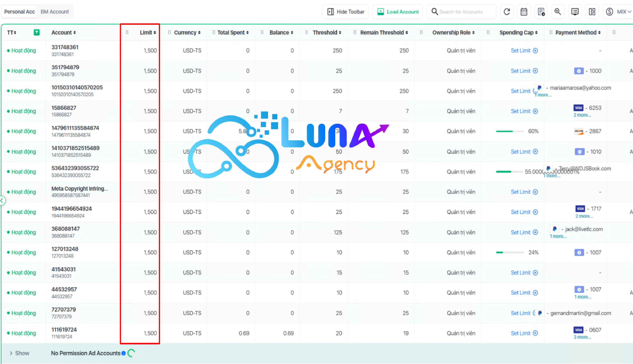Image resolution: width=633 pixels, height=364 pixels.
Task: Click Set Limit for account 44532957
Action: 520,293
